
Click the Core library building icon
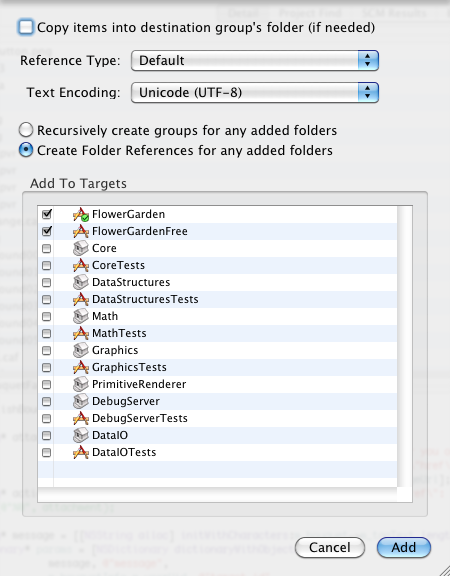pos(81,248)
